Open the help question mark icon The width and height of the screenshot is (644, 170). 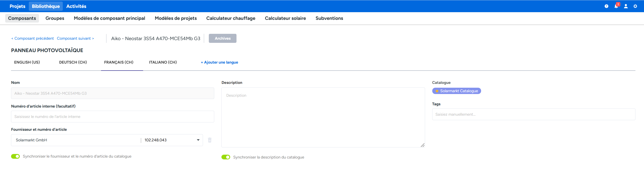point(606,6)
